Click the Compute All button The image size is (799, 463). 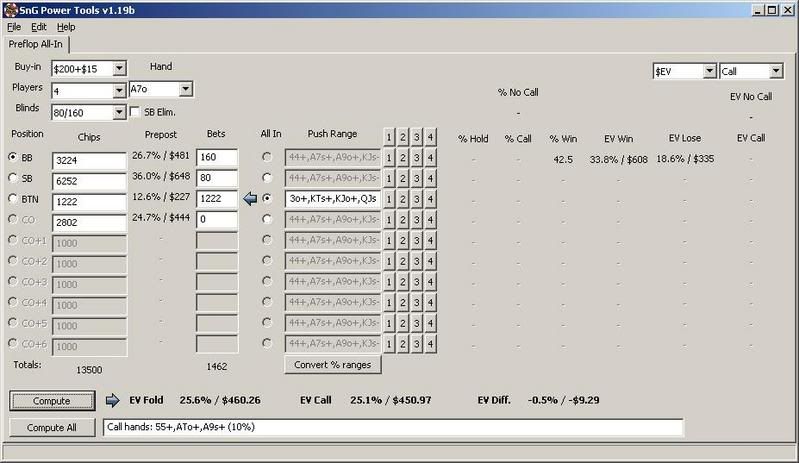52,427
